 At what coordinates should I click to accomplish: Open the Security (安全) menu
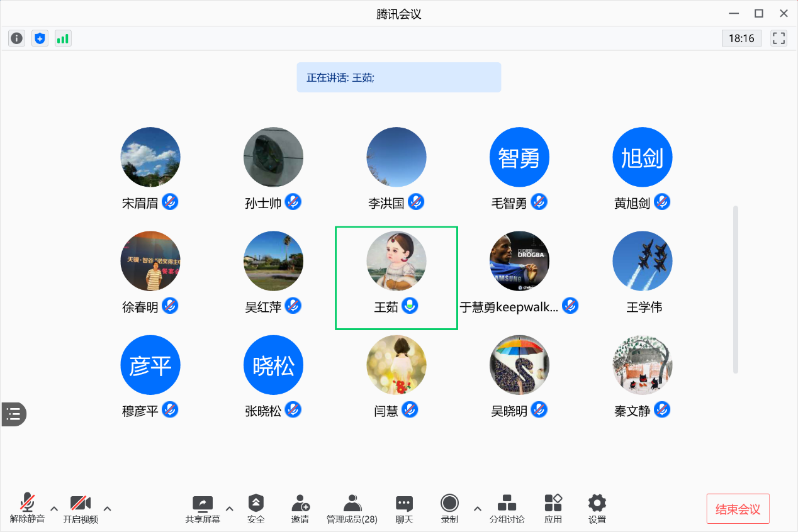[256, 508]
